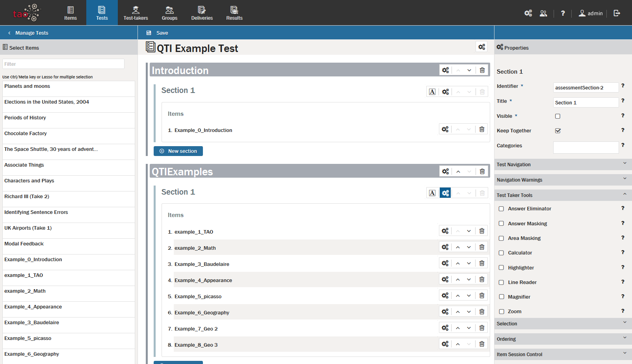Edit the Categories input field
Screen dimensions: 632x364
click(586, 147)
